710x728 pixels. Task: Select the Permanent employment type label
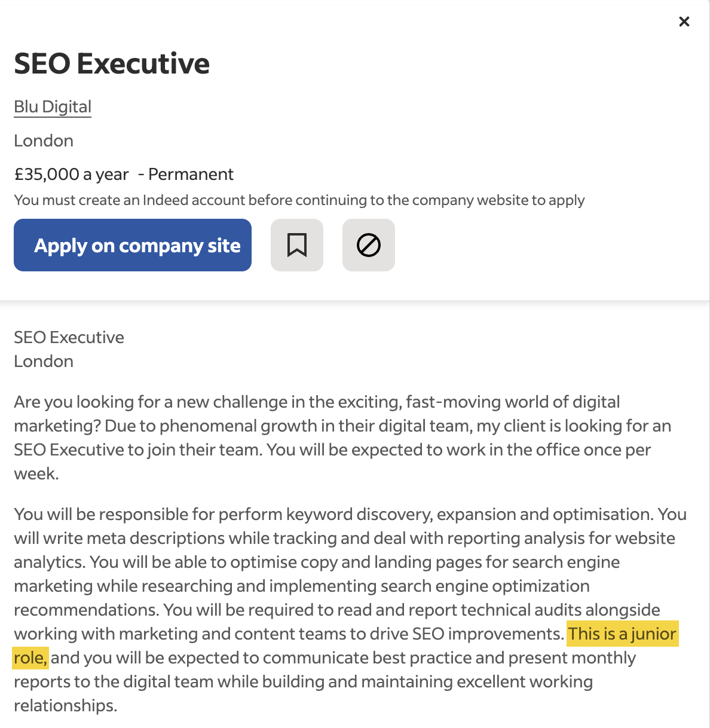[191, 174]
